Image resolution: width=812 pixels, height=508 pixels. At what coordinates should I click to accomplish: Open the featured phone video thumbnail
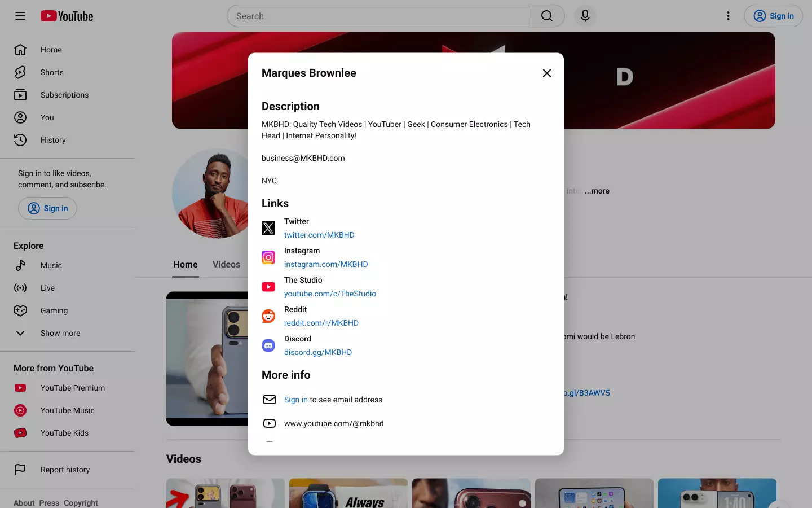click(207, 358)
